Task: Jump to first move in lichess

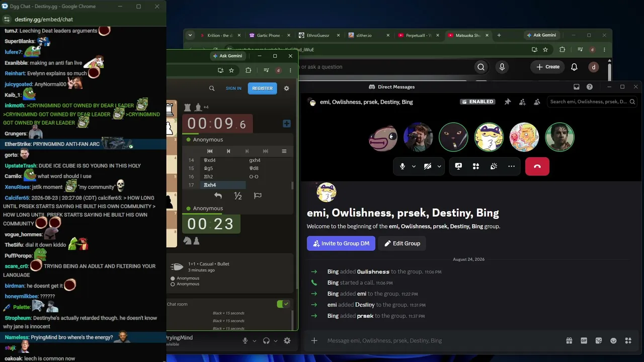Action: click(x=210, y=151)
